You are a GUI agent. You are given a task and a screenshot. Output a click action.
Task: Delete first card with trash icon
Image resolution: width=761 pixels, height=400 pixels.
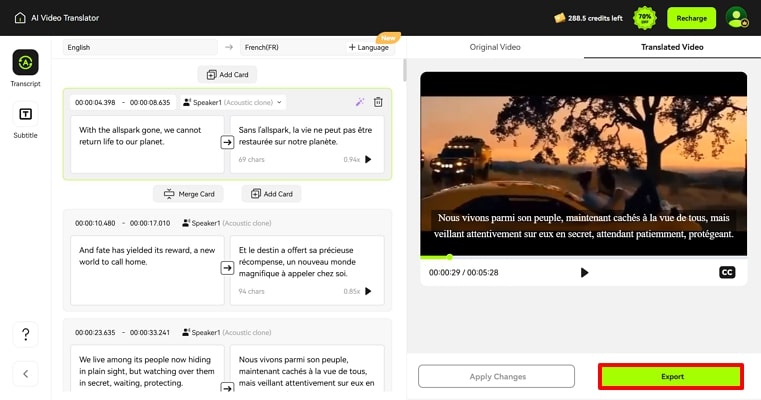378,102
